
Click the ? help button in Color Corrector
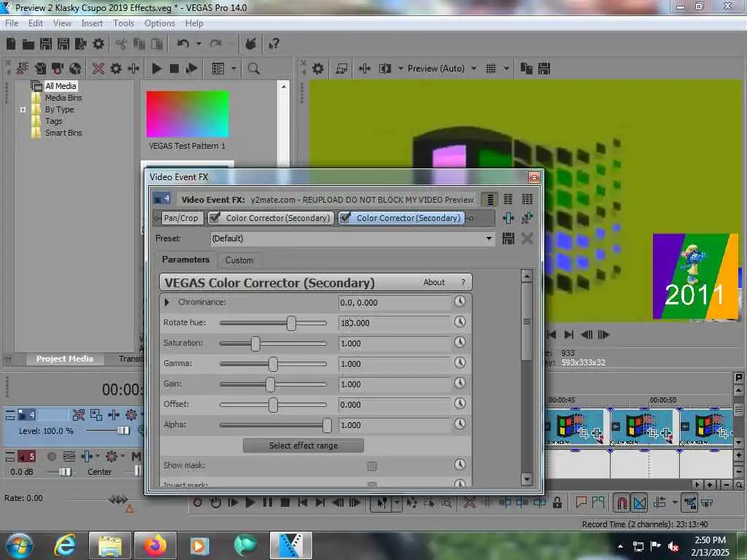(x=462, y=282)
